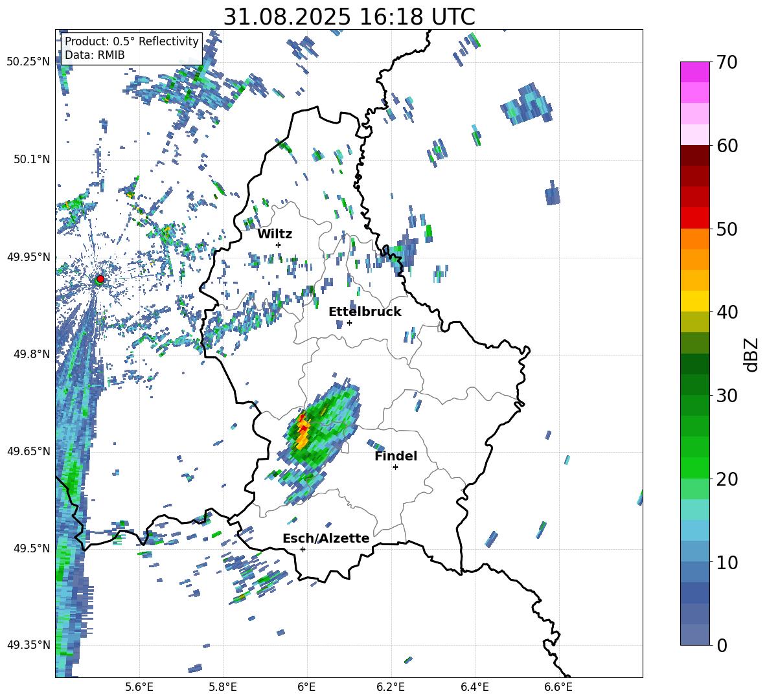Click the 49.95°N latitude label
This screenshot has width=767, height=700.
point(29,257)
